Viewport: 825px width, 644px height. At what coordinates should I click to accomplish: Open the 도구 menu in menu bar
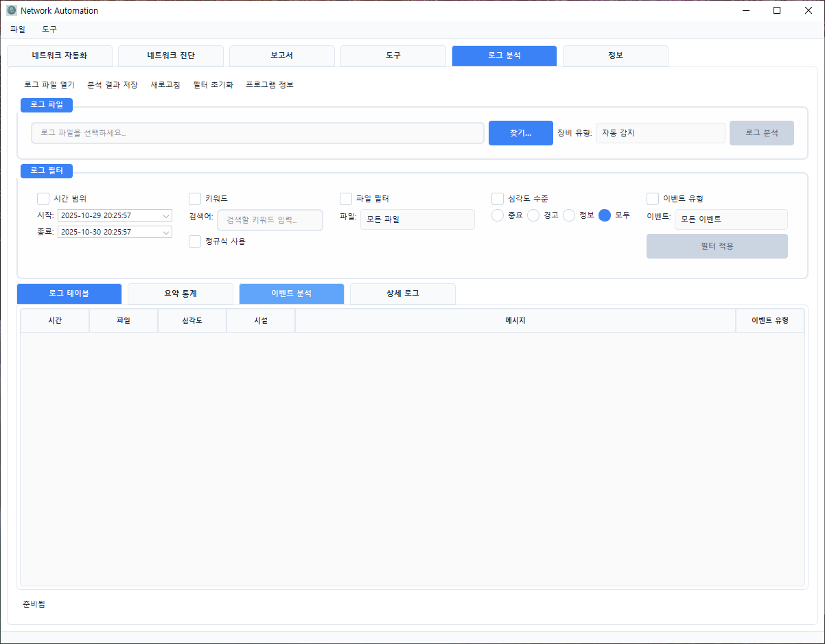[49, 29]
